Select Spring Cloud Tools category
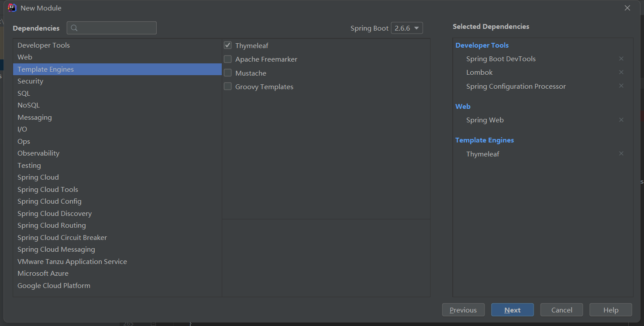 [x=117, y=189]
